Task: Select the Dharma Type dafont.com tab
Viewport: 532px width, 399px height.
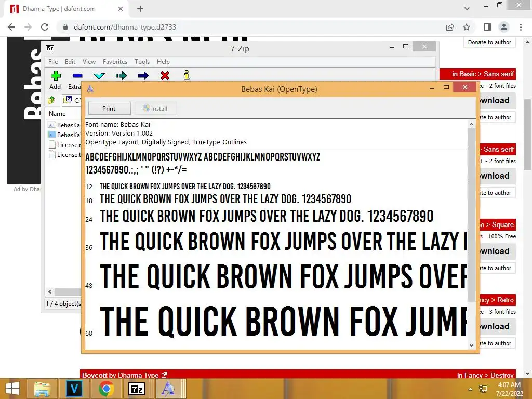Action: (x=66, y=9)
